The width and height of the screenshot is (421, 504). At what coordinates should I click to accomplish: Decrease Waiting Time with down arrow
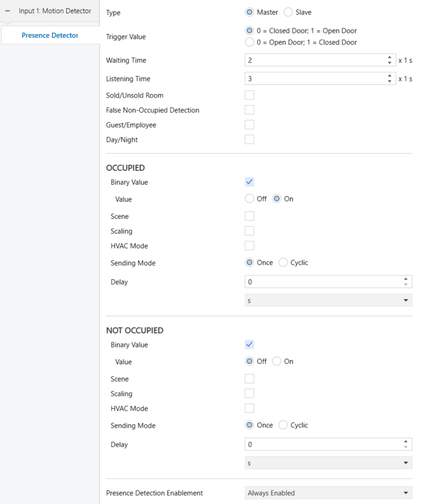[x=389, y=63]
